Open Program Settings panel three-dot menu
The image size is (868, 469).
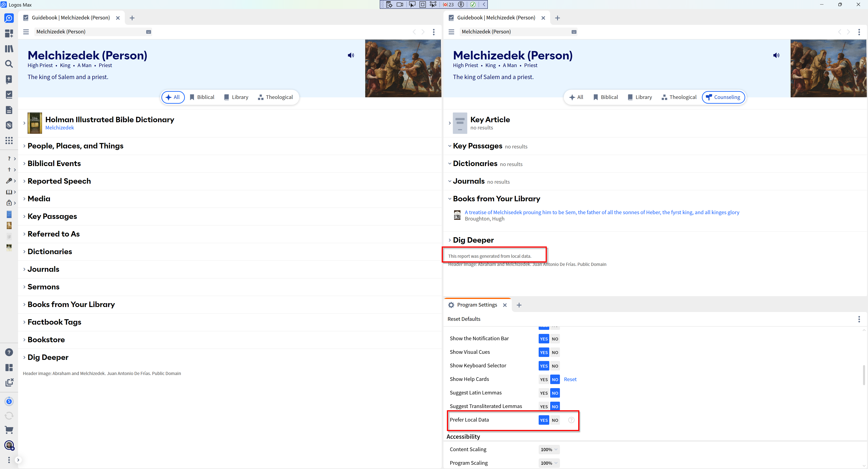(859, 319)
